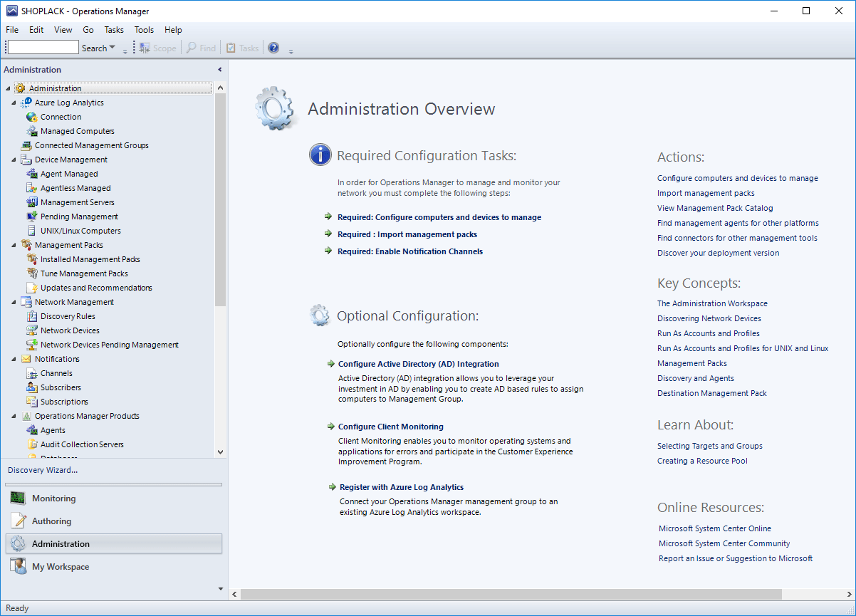Screen dimensions: 856x616
Task: Click the content pane horizontal scrollbar
Action: click(511, 594)
